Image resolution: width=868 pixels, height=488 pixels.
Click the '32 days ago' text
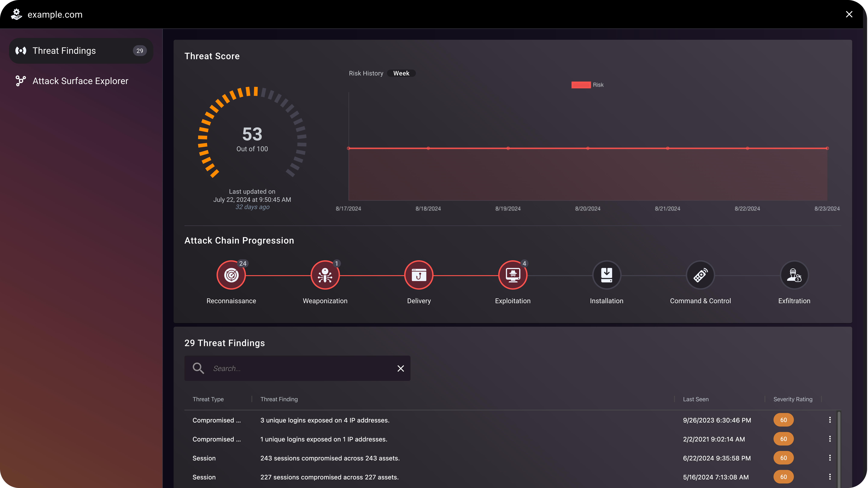click(x=252, y=207)
